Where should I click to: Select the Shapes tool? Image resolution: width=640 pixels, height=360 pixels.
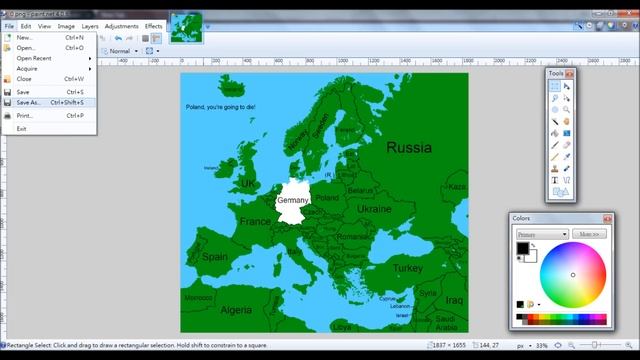[x=560, y=192]
